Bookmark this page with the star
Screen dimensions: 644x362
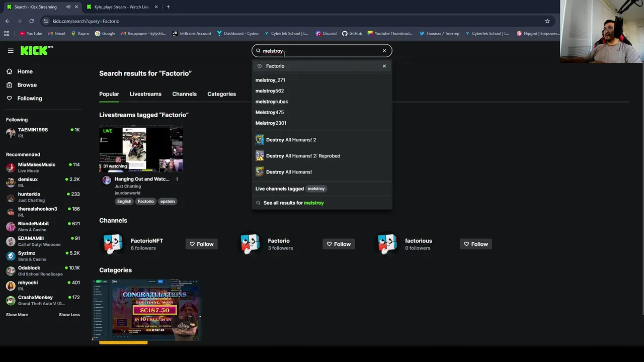tap(547, 21)
